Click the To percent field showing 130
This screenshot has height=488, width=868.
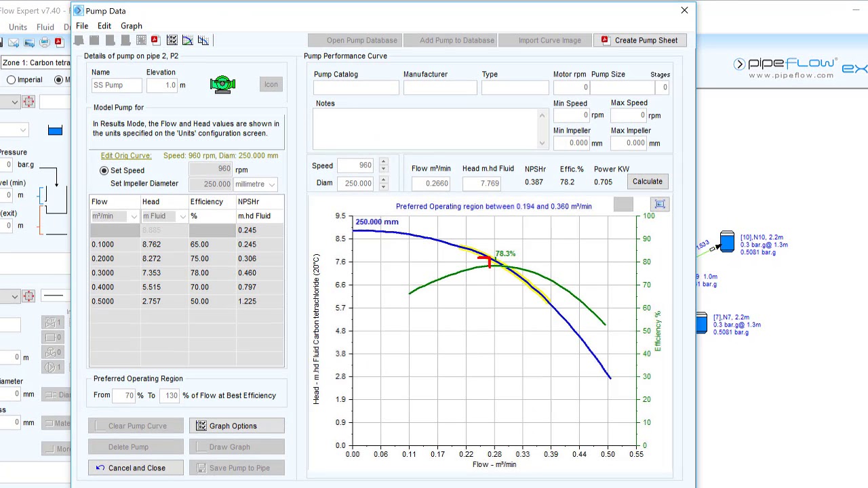tap(169, 396)
